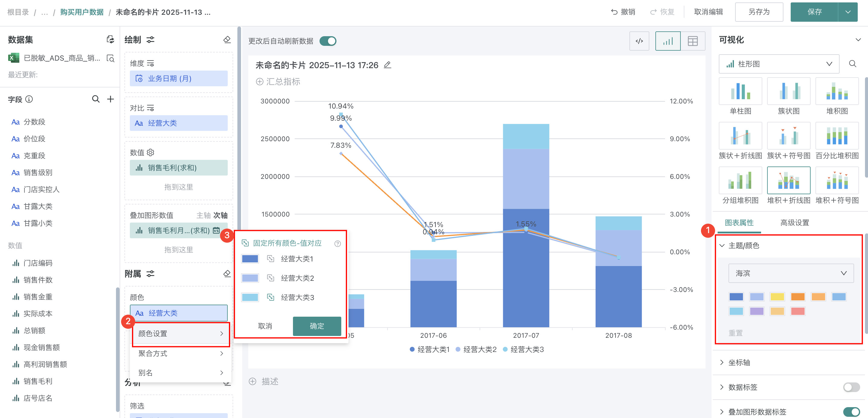Click 另存为 button
Screen dimensions: 868x418
(759, 12)
